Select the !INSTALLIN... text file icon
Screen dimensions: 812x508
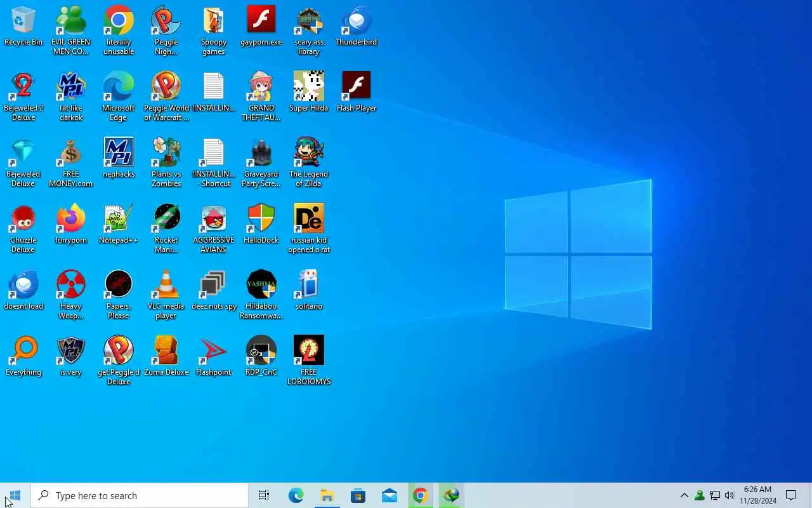point(214,93)
